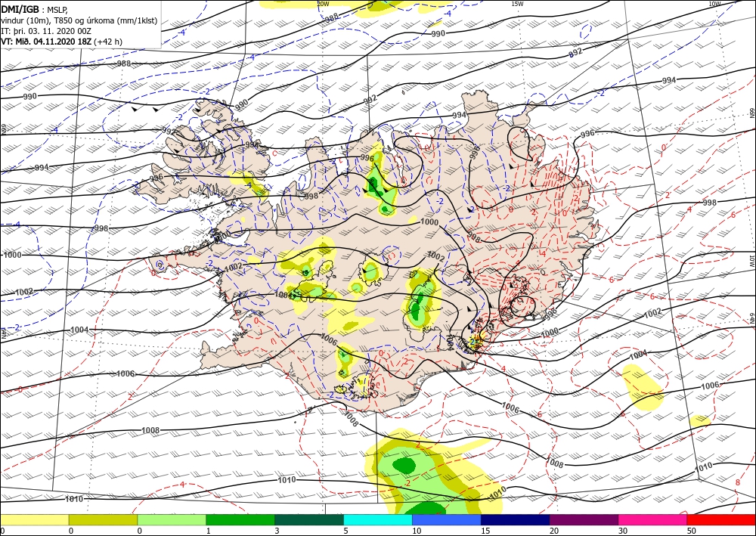Viewport: 756px width, 536px height.
Task: Select the dark green 3–5 legend swatch
Action: [309, 519]
